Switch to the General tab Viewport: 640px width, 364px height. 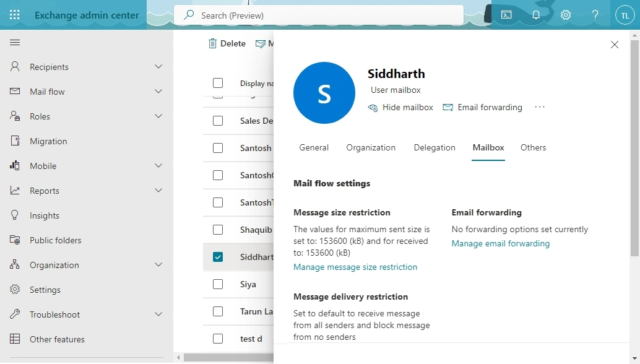point(314,148)
